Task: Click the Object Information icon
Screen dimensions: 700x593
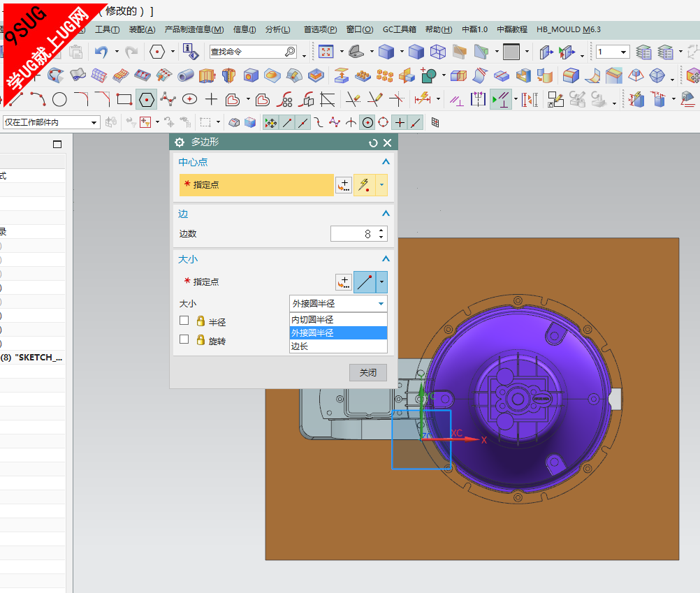Action: tap(191, 52)
